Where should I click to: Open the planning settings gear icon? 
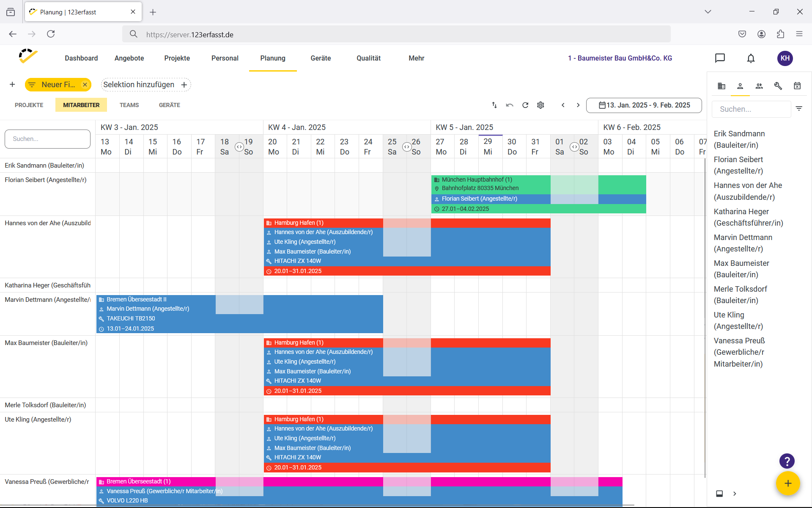540,105
